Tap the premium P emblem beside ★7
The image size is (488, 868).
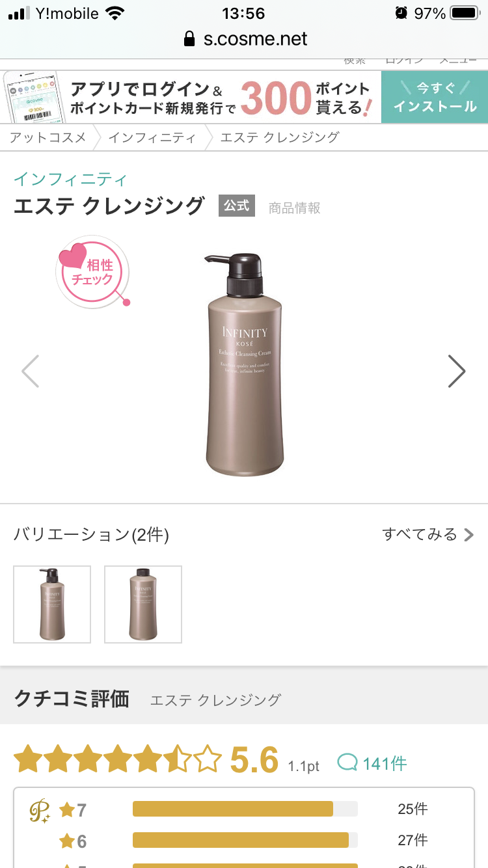tap(40, 811)
